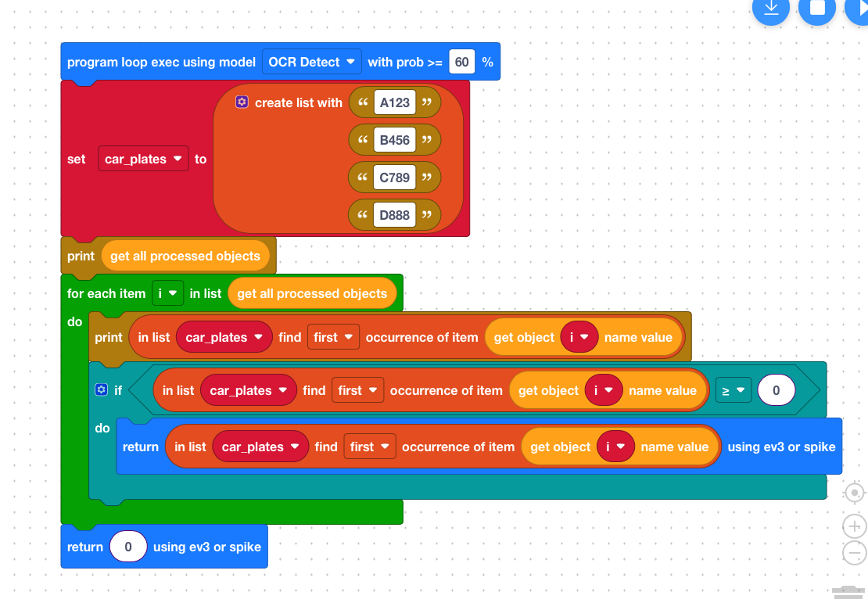Select 'program loop exec using model' block label
868x599 pixels.
tap(161, 62)
